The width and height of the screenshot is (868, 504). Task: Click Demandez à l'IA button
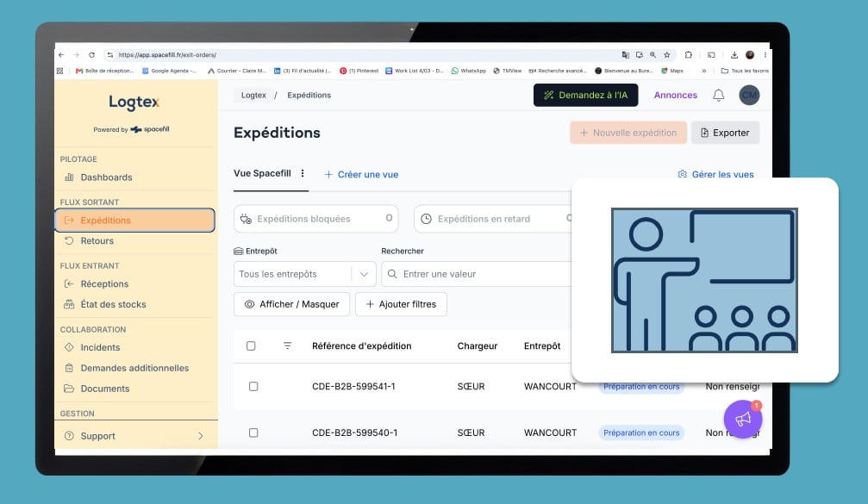pyautogui.click(x=585, y=95)
